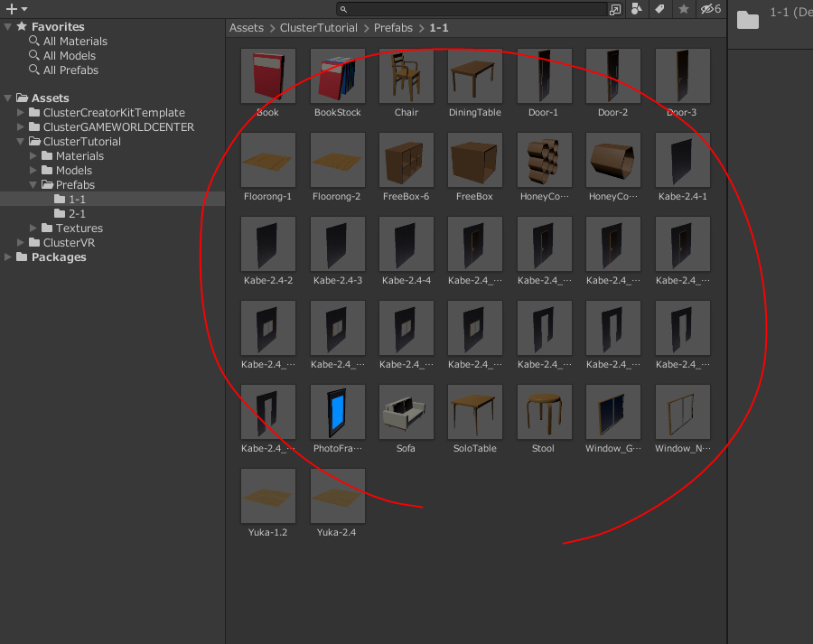Select the Chair prefab thumbnail
813x644 pixels.
[406, 77]
